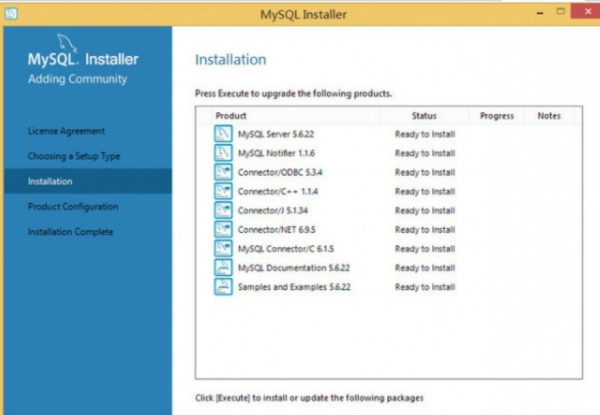Click the Installation page heading
The image size is (600, 415).
(x=231, y=60)
